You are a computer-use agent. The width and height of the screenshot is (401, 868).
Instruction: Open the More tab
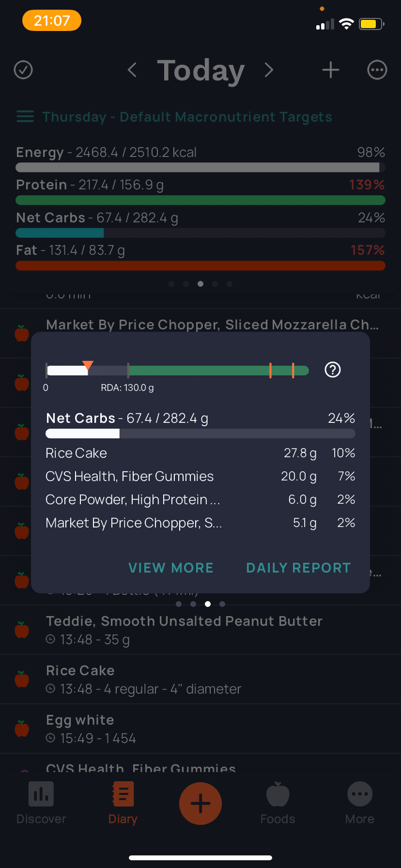click(x=360, y=803)
